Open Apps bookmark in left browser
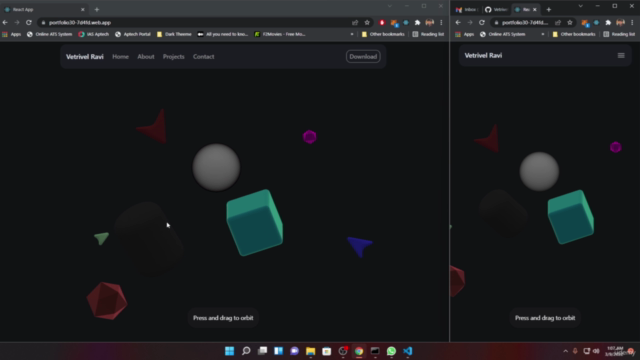Viewport: 640px width, 360px height. click(x=11, y=34)
